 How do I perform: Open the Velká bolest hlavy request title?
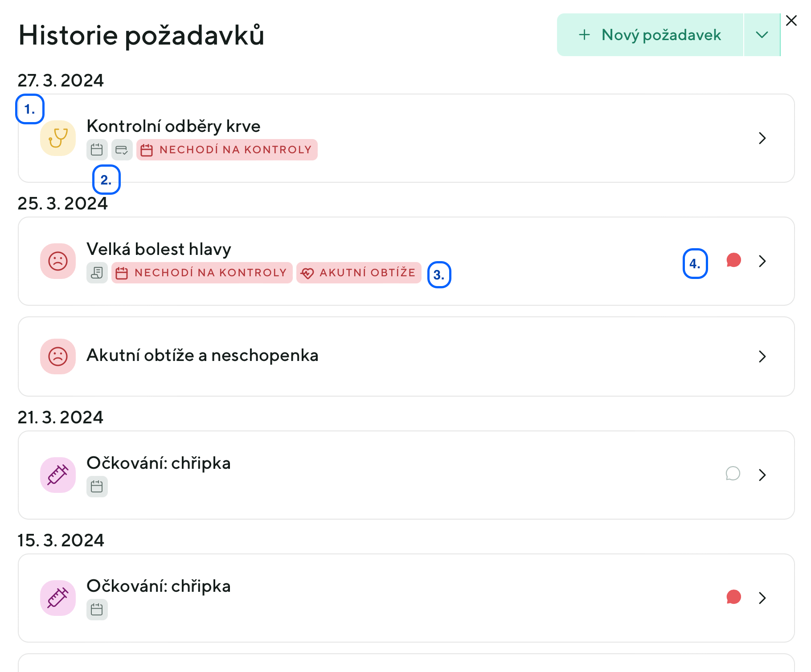(x=159, y=249)
